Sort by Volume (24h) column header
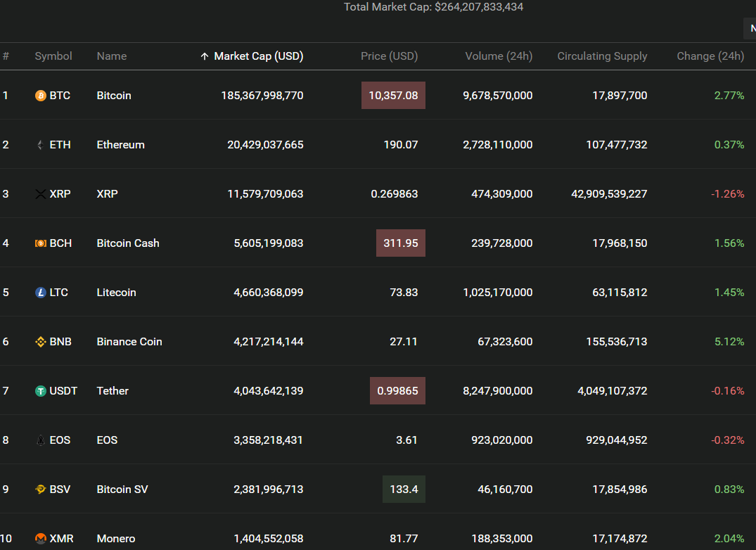The height and width of the screenshot is (550, 756). pos(499,56)
